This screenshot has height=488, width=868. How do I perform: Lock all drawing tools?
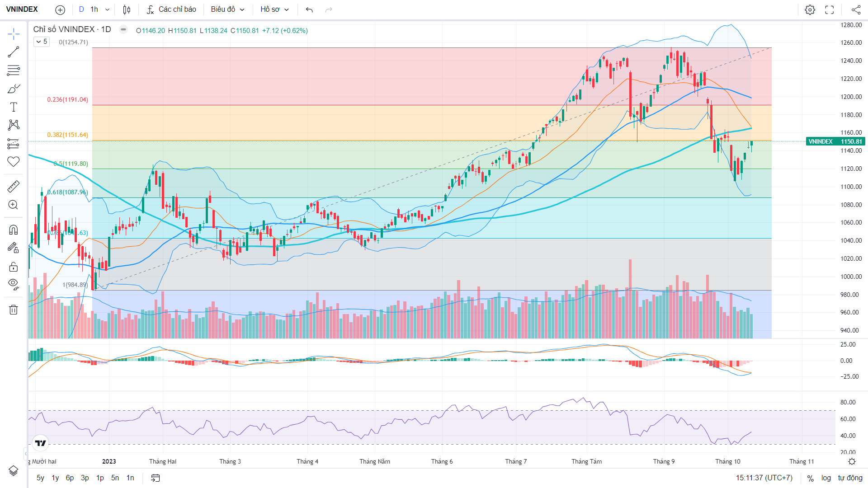(x=14, y=267)
